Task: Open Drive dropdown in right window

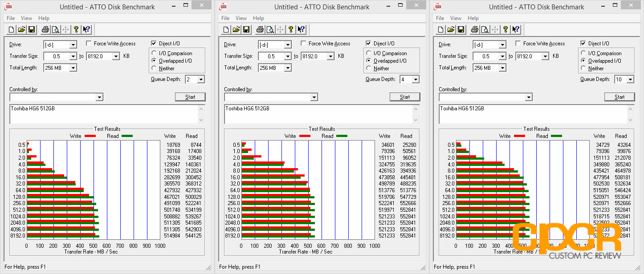Action: (x=502, y=45)
